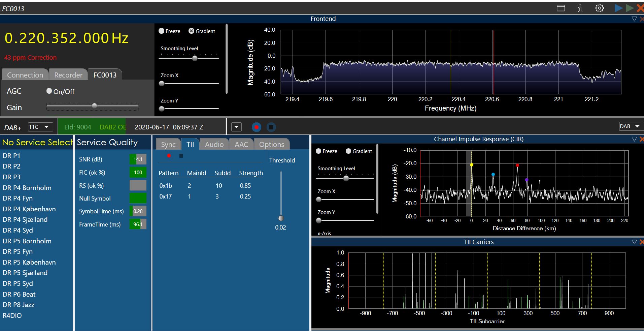Select DR P4 København service
644x331 pixels.
[x=29, y=209]
